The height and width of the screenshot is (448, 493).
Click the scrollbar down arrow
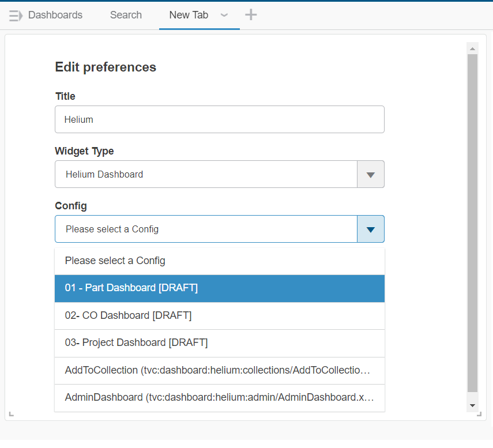(472, 406)
